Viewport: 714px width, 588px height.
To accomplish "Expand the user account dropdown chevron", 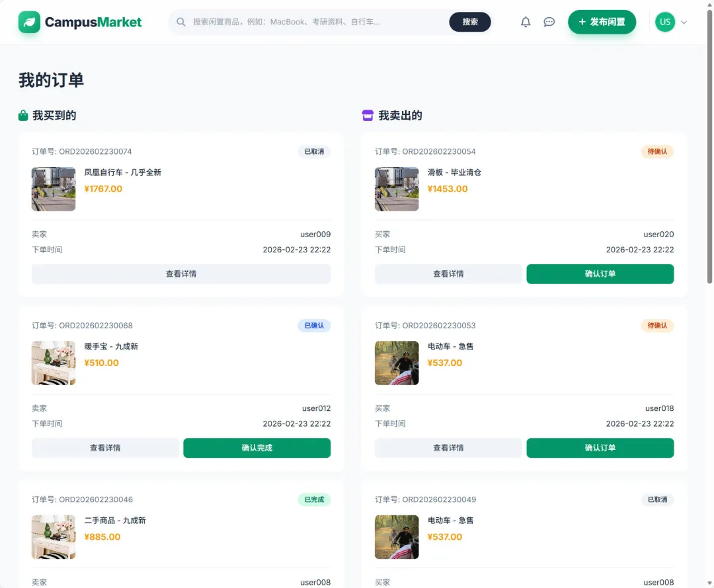I will 684,22.
